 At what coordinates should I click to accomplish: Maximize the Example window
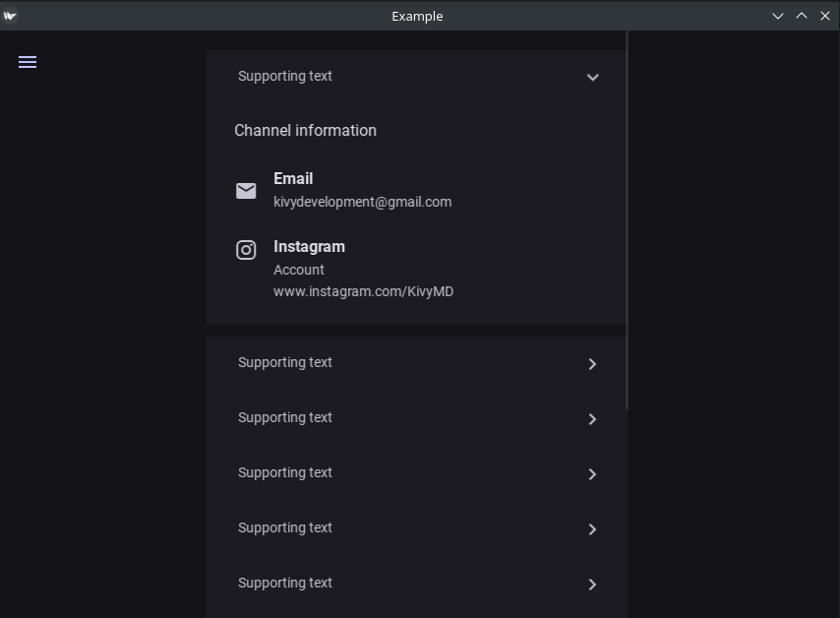(802, 16)
